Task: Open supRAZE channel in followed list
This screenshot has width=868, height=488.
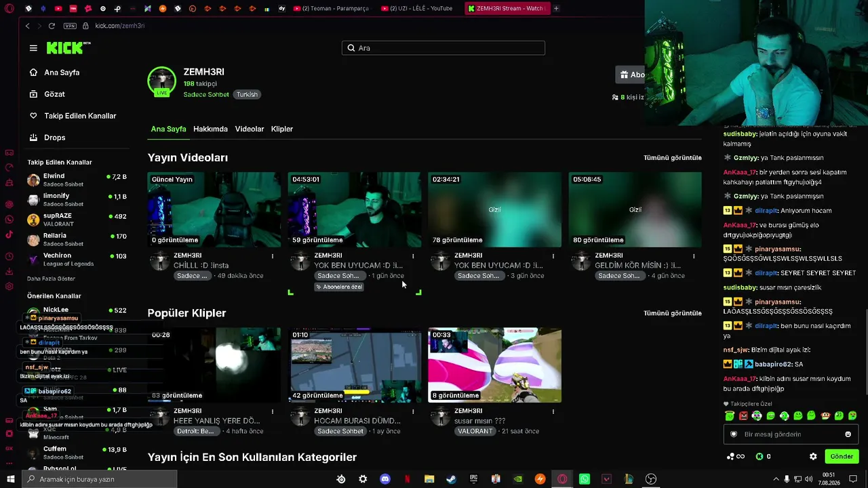Action: pos(77,219)
